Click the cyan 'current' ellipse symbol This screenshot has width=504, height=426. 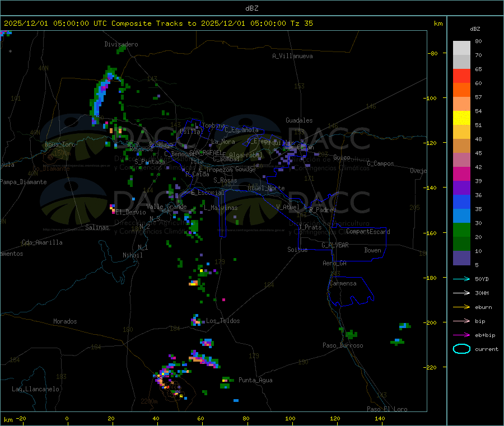[461, 349]
